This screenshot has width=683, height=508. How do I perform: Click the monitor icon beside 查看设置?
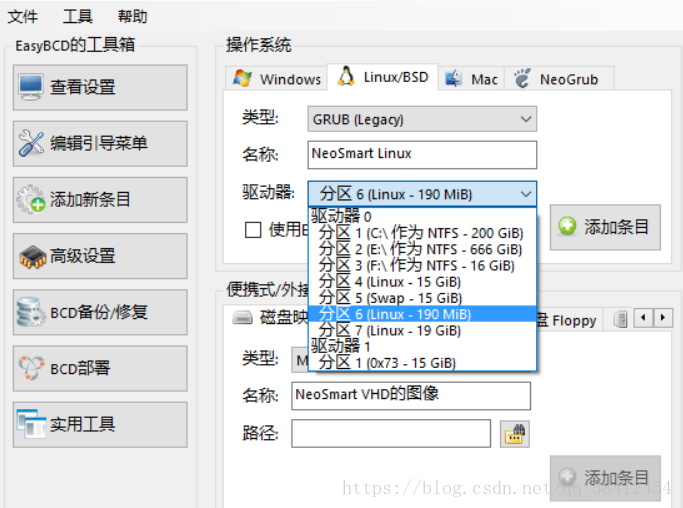31,87
